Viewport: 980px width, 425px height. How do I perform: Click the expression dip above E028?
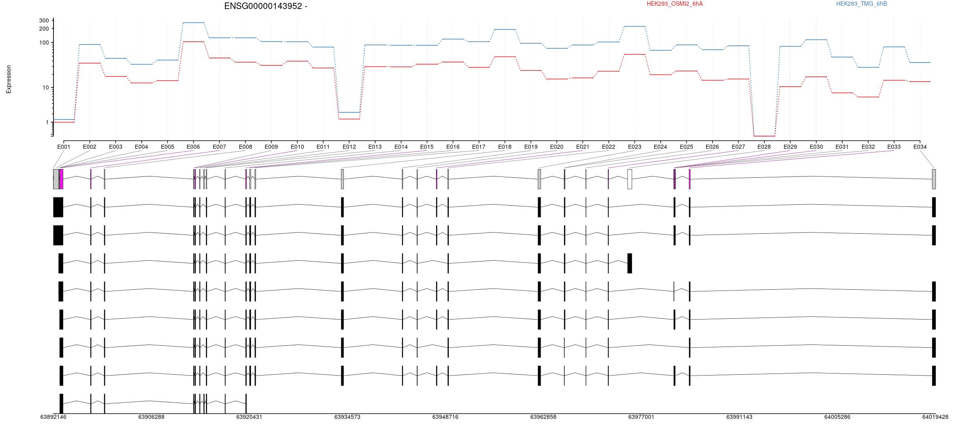point(764,136)
